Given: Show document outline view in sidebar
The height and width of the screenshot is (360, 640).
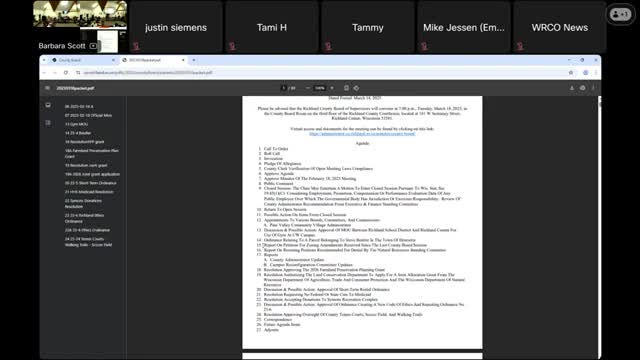Looking at the screenshot, I should [48, 122].
